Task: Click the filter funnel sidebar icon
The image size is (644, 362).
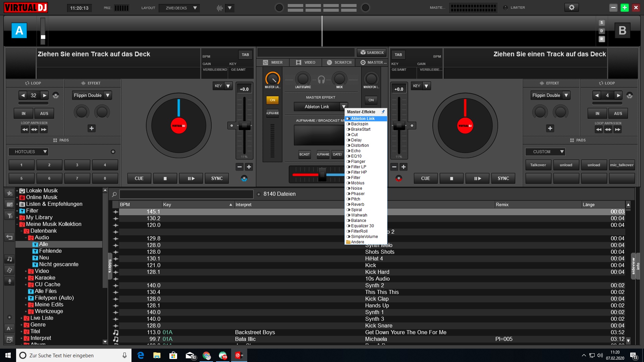Action: (9, 216)
